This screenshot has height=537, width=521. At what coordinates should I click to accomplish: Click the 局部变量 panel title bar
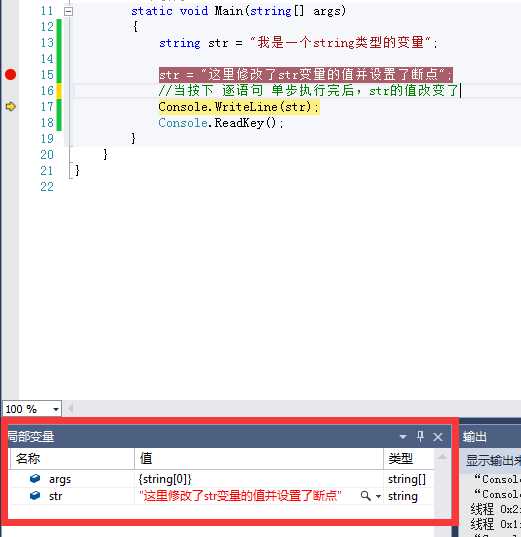[x=230, y=437]
